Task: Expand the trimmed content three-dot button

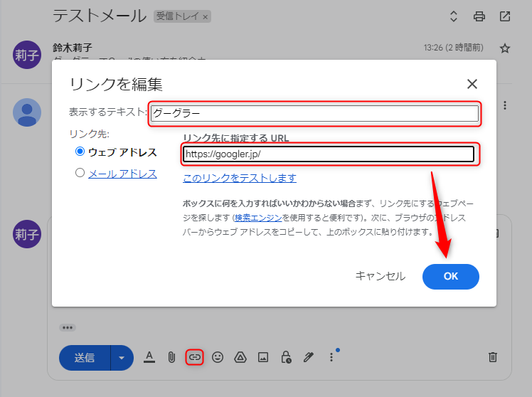Action: [x=68, y=328]
